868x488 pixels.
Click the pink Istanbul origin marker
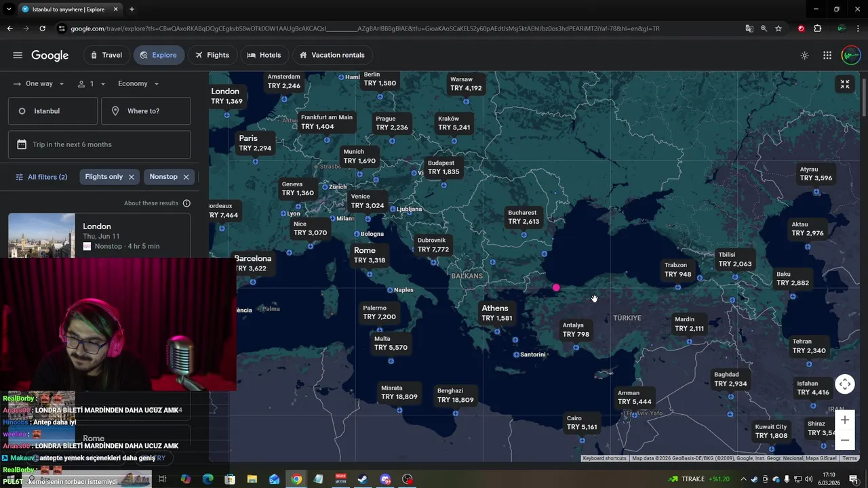tap(556, 288)
